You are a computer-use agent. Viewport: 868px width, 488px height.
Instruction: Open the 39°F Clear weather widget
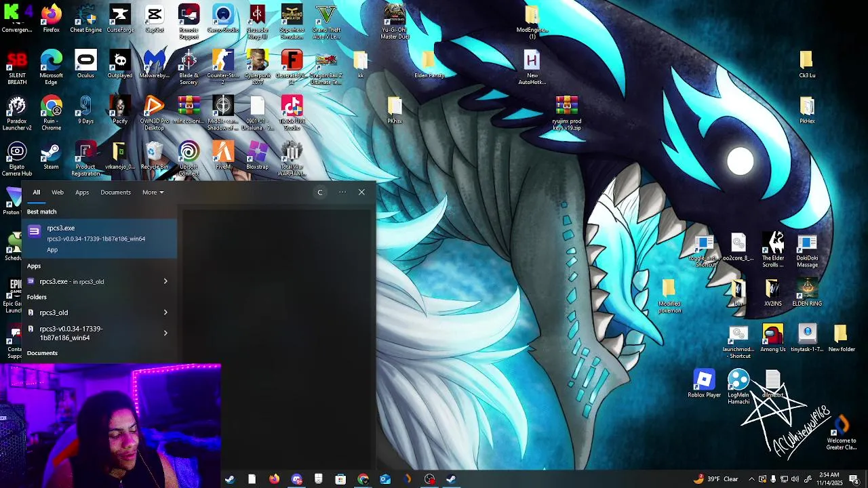point(717,479)
